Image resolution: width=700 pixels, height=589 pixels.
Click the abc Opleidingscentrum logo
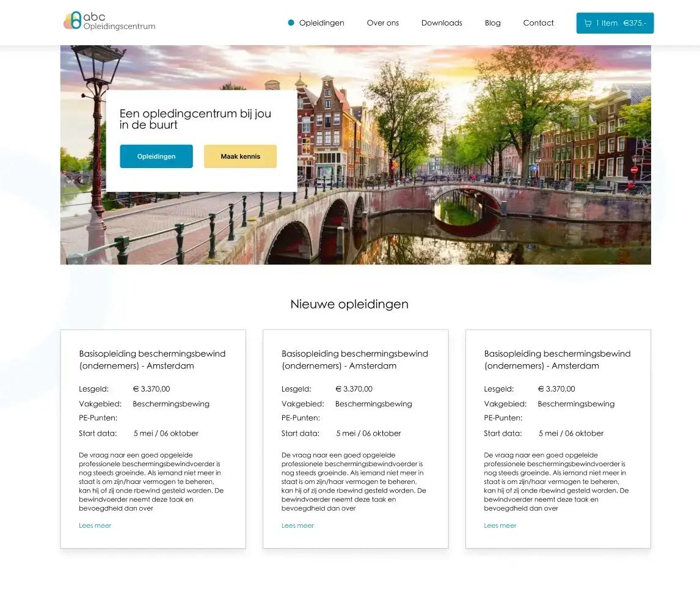[109, 22]
